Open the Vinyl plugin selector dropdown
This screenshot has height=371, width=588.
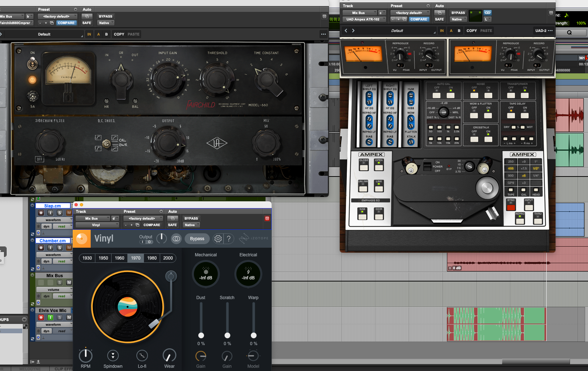[x=97, y=225]
